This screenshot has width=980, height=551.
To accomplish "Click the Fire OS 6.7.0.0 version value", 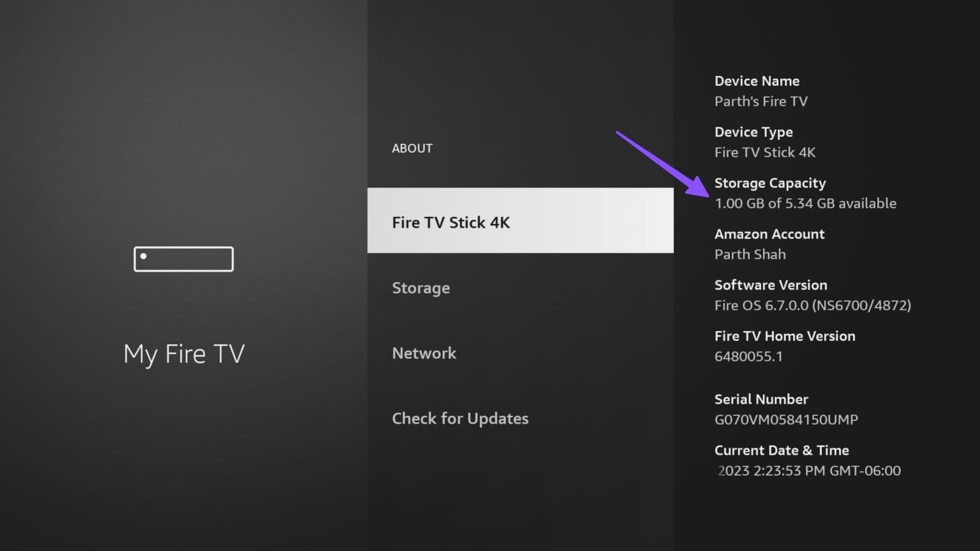I will 813,305.
